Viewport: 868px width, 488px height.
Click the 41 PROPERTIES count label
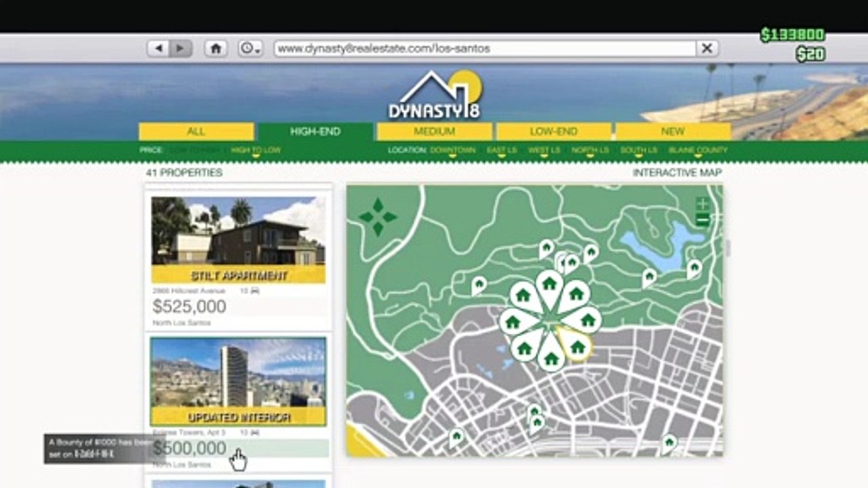click(x=184, y=173)
